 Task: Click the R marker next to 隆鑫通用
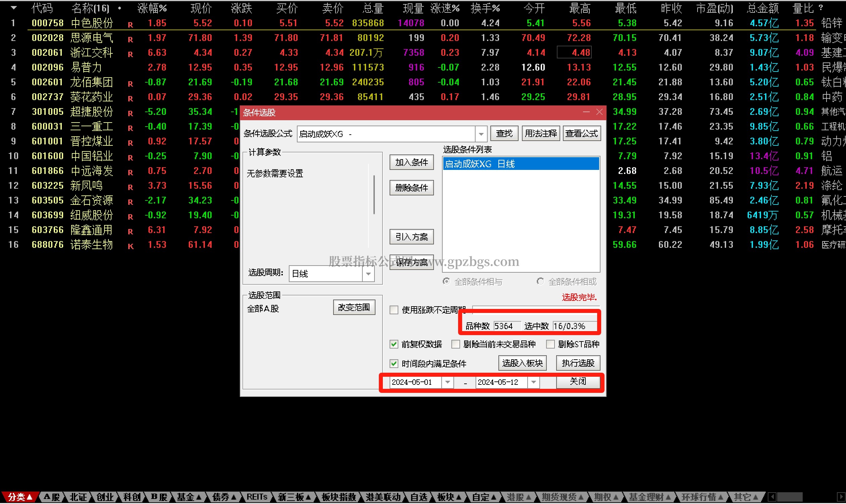coord(130,232)
